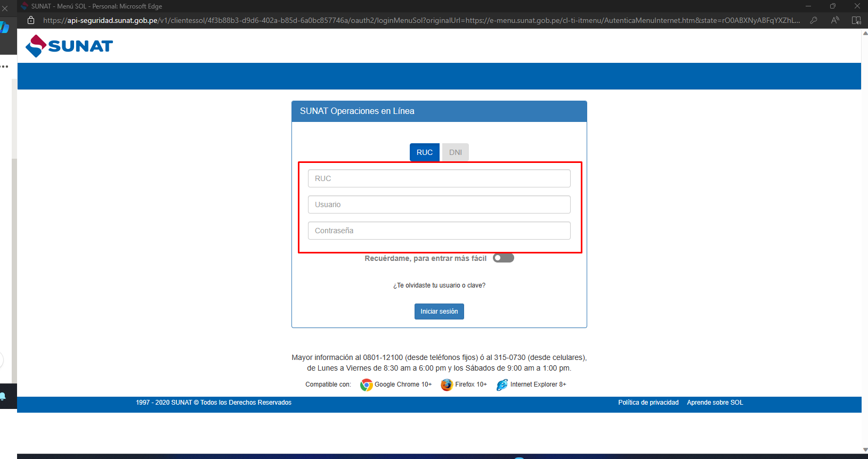This screenshot has height=459, width=868.
Task: Click the Copilot icon on the left edge
Action: [x=4, y=28]
